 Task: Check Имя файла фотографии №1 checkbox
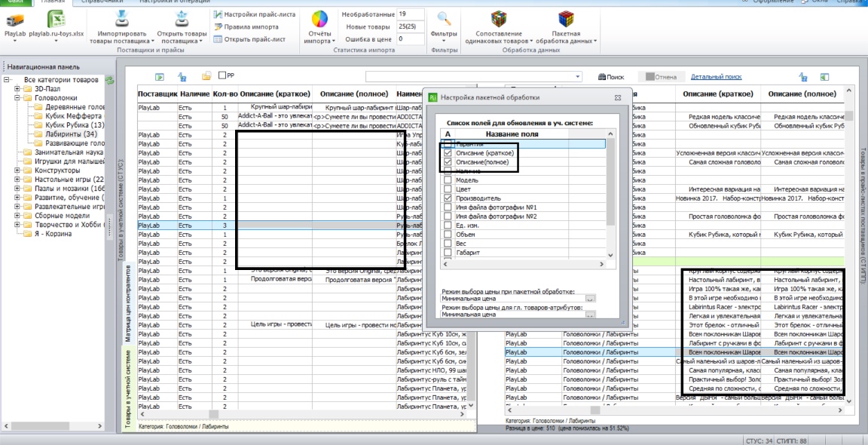448,207
